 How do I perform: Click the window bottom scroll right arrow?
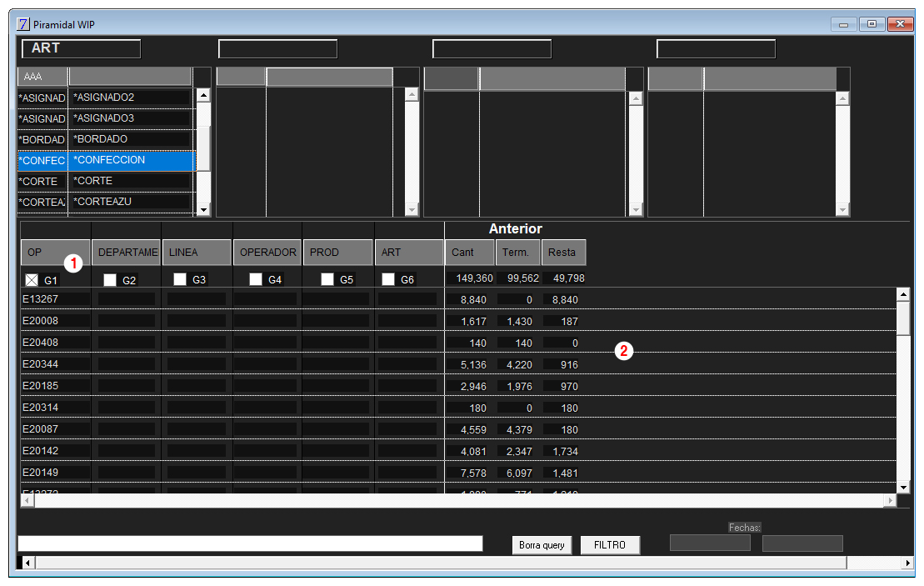(908, 563)
